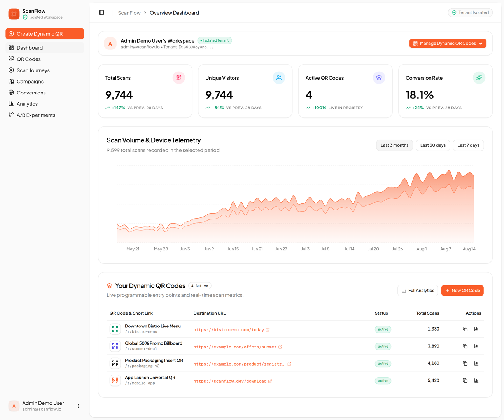Click the Total Scans QR icon
Image resolution: width=504 pixels, height=420 pixels.
click(179, 78)
